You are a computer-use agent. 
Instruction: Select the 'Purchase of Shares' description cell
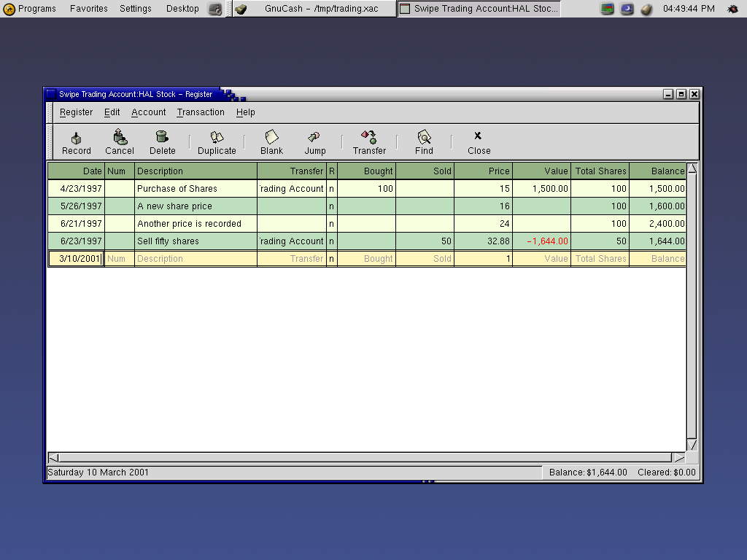pos(196,189)
